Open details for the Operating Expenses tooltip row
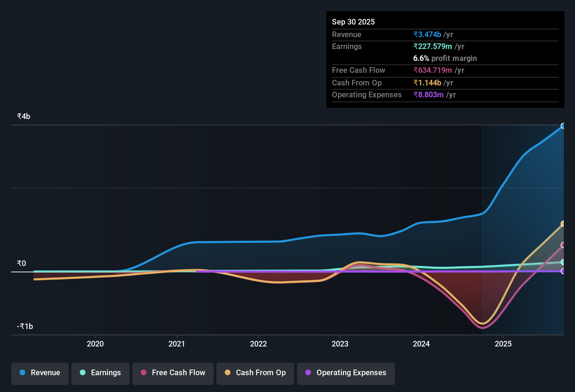 367,94
